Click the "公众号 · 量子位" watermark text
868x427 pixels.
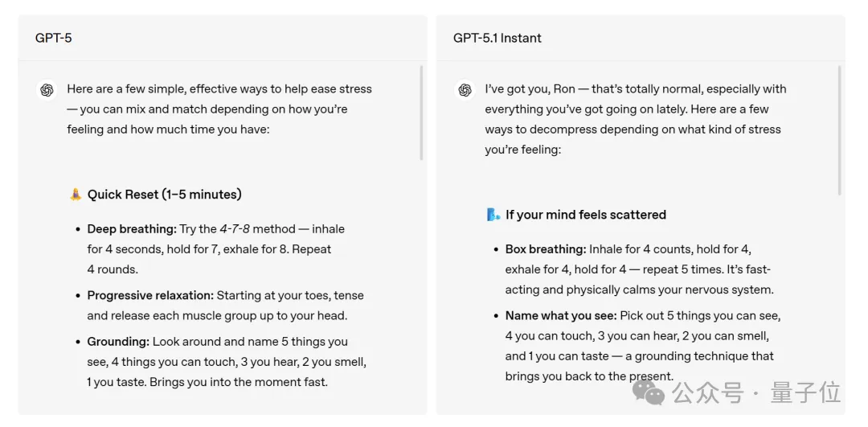(x=756, y=392)
